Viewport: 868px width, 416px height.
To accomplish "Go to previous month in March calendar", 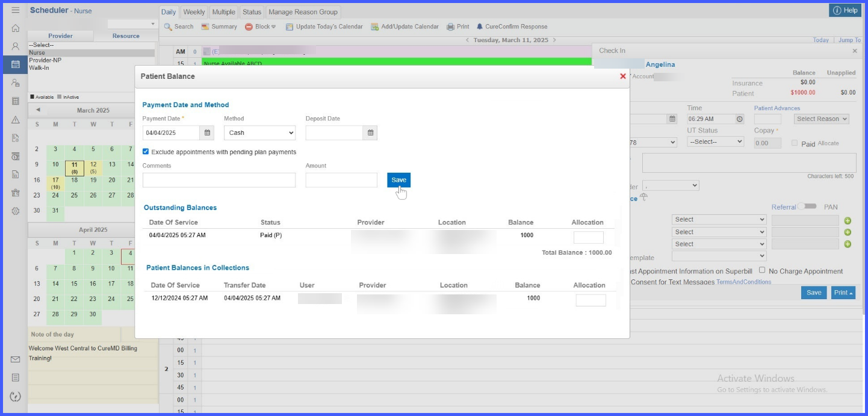I will coord(38,110).
